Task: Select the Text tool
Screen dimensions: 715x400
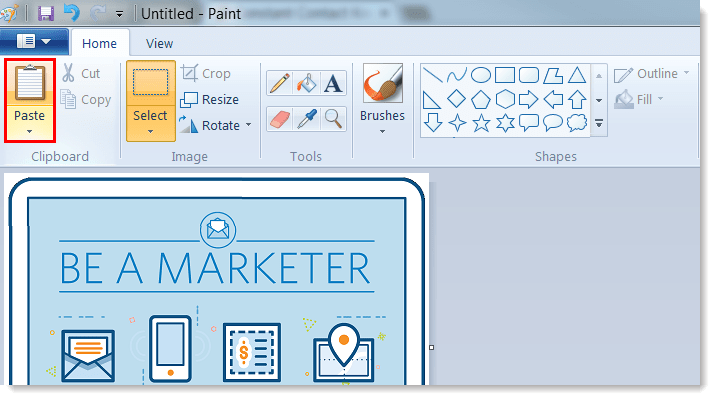Action: tap(333, 83)
